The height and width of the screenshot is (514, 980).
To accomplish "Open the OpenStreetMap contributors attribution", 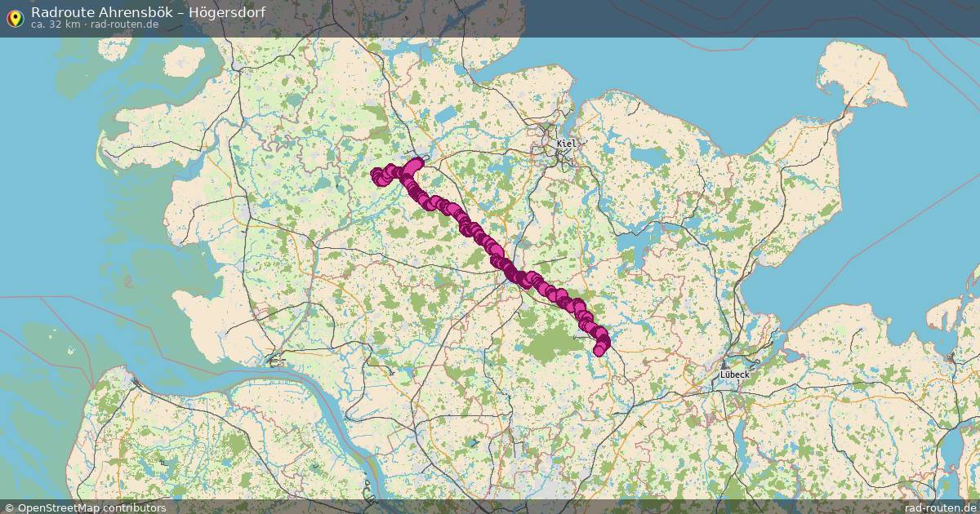I will (x=85, y=507).
